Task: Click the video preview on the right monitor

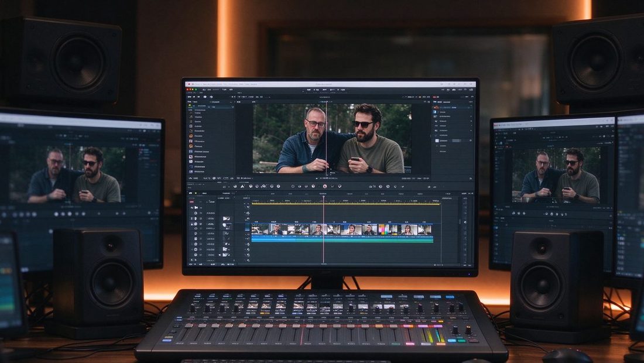Action: pyautogui.click(x=556, y=175)
